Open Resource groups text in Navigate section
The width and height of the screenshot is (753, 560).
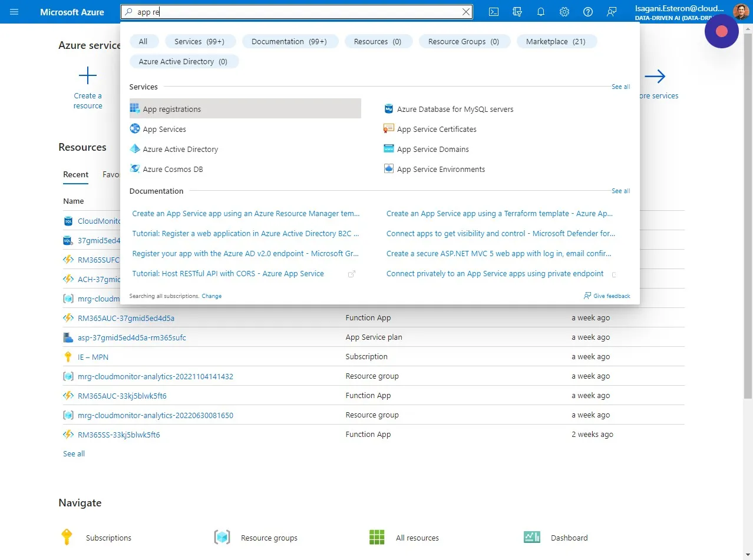269,538
